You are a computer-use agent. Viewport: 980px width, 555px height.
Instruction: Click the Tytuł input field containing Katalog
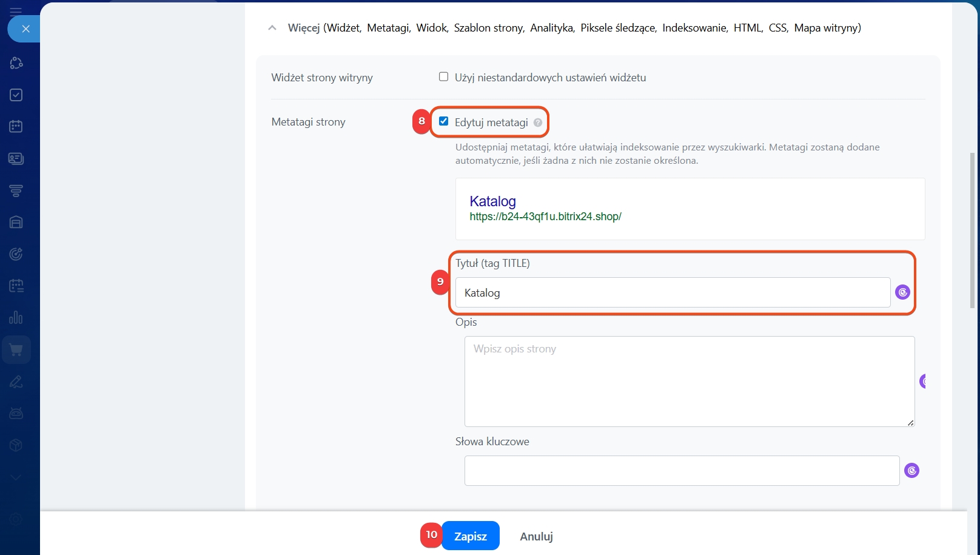672,293
